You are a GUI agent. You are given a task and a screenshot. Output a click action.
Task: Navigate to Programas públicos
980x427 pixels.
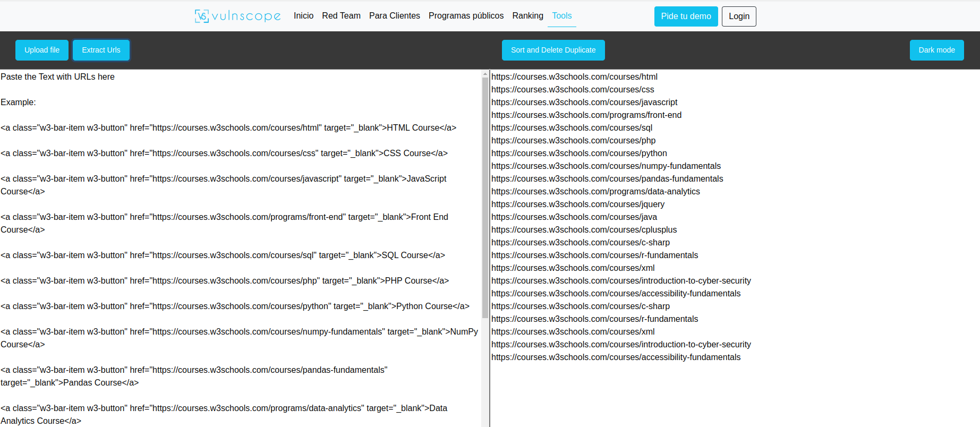click(466, 16)
